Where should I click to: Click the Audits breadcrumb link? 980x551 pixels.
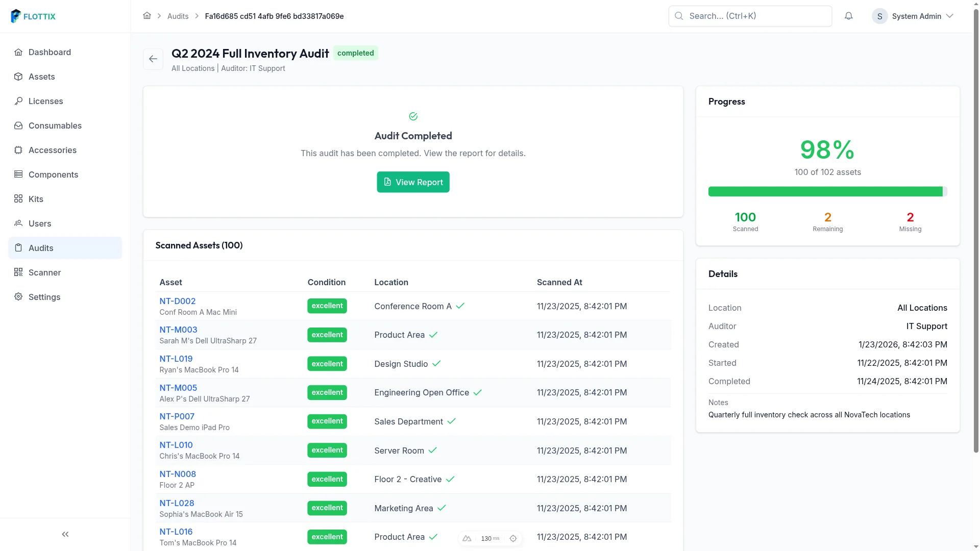click(x=178, y=16)
